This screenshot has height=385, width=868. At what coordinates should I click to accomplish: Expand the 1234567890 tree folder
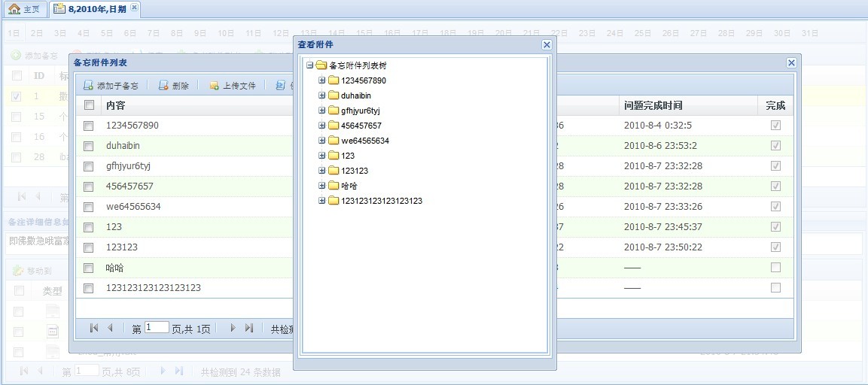pos(321,80)
